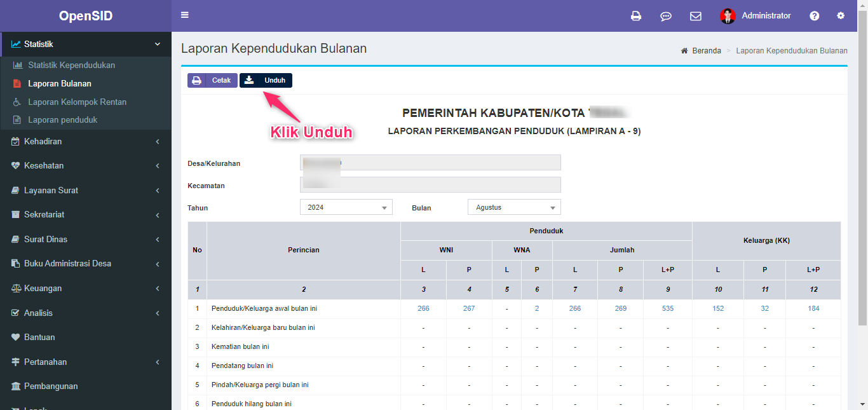Image resolution: width=868 pixels, height=410 pixels.
Task: Open the settings gear icon
Action: (x=841, y=15)
